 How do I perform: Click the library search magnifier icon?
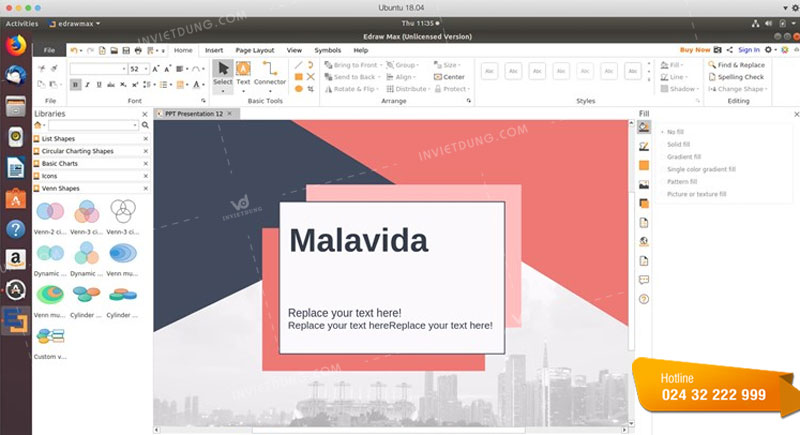pos(145,125)
